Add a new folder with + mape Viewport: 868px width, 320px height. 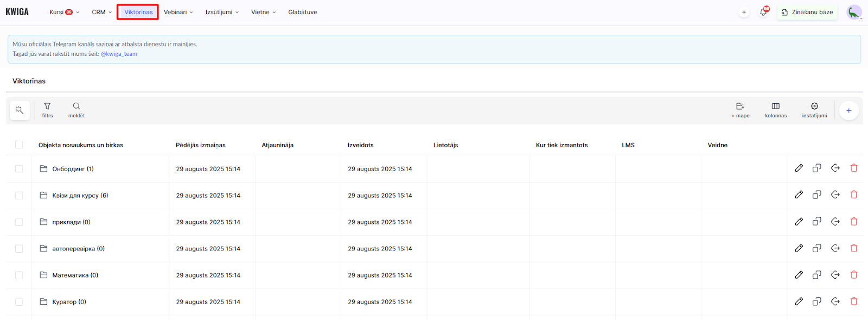point(740,110)
